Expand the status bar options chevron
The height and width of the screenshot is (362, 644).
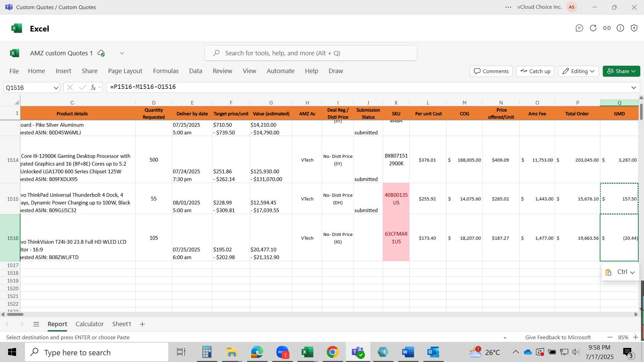click(x=505, y=338)
